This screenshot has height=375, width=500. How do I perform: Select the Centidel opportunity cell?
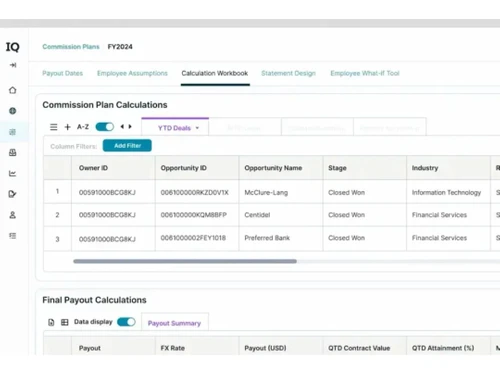click(281, 215)
